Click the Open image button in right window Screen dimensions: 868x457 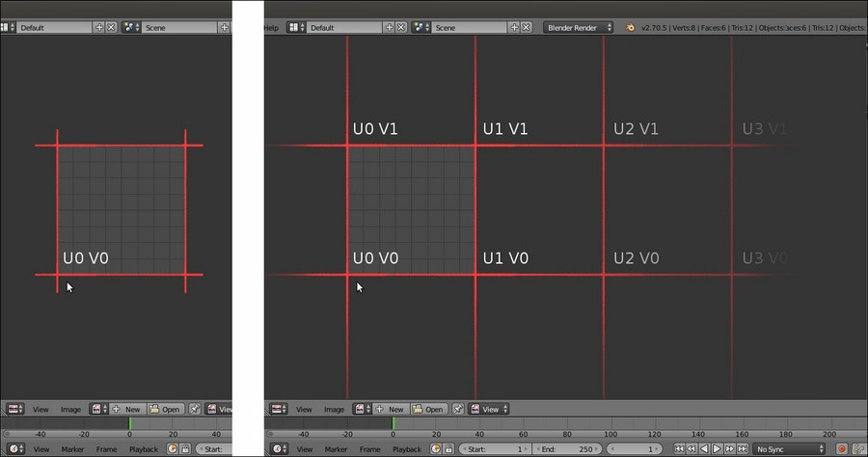click(428, 410)
